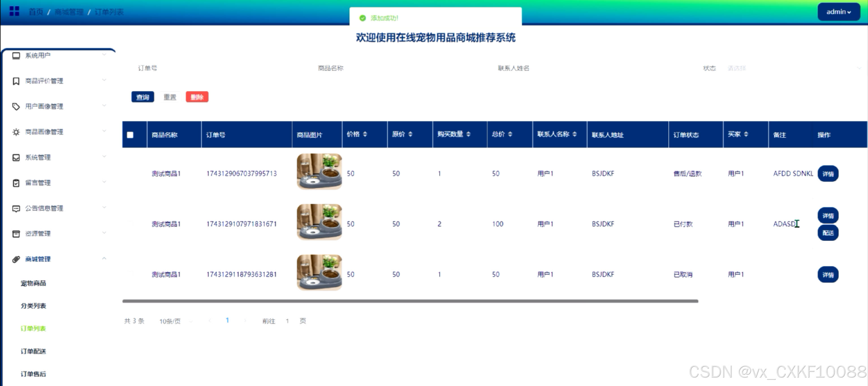Click the sort arrows on 价格 column
868x386 pixels.
click(365, 134)
